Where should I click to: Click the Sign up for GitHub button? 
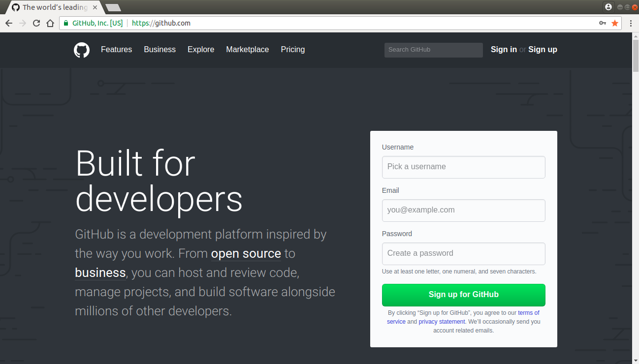click(x=464, y=295)
